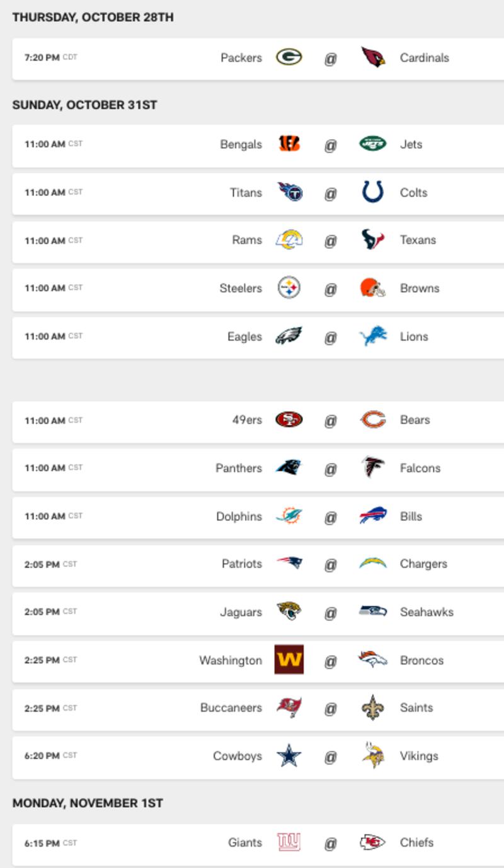Open the Patriots at Chargers game row
The image size is (504, 868).
click(x=258, y=564)
